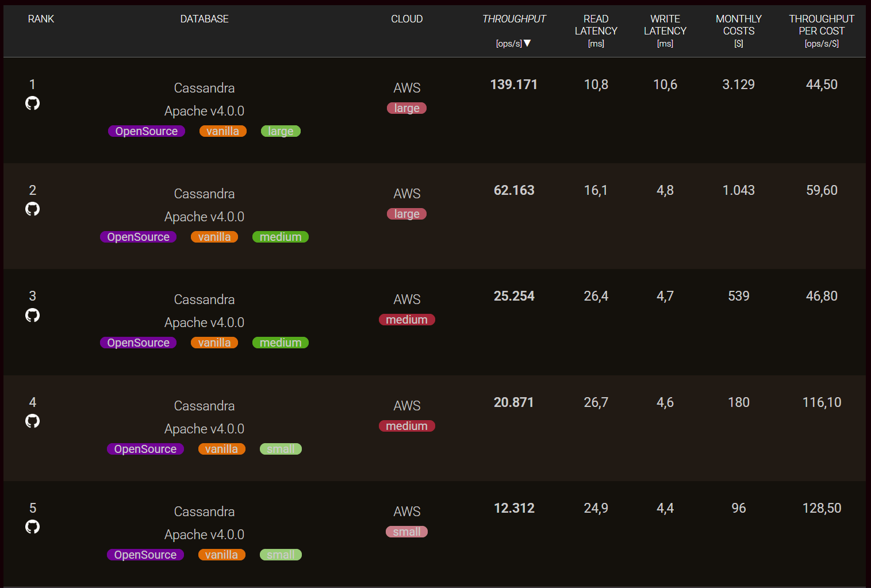871x588 pixels.
Task: Sort by Monthly Costs column header
Action: [x=738, y=30]
